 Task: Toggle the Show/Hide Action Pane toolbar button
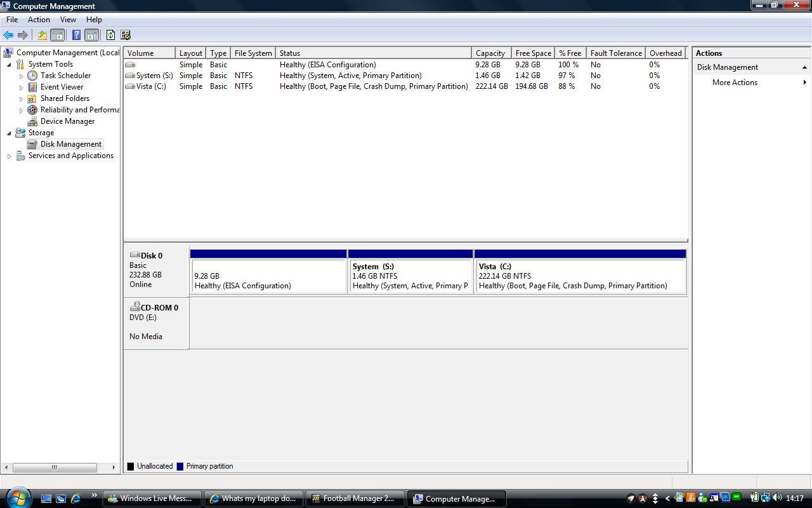click(91, 36)
